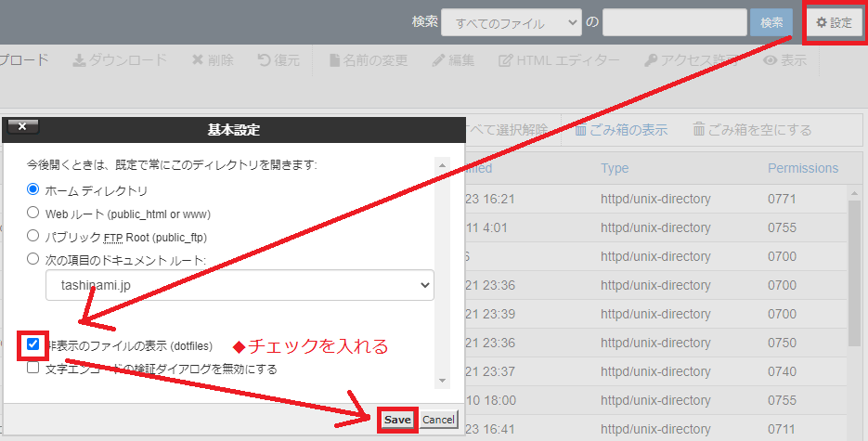Click the 名前の変更 rename icon
Image resolution: width=868 pixels, height=441 pixels.
point(335,60)
